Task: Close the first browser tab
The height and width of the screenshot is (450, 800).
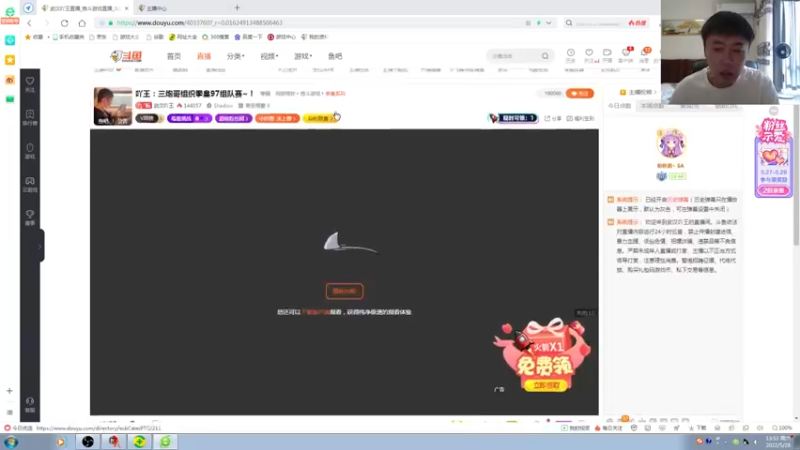Action: coord(127,8)
